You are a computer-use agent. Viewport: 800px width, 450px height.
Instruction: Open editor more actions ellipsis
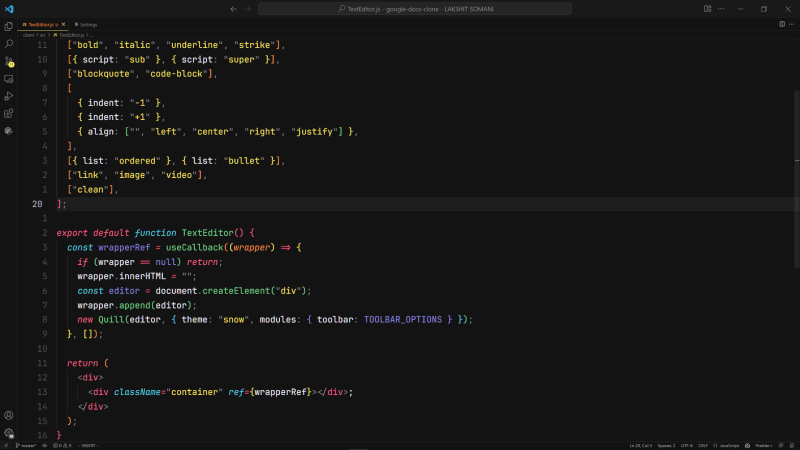coord(791,24)
